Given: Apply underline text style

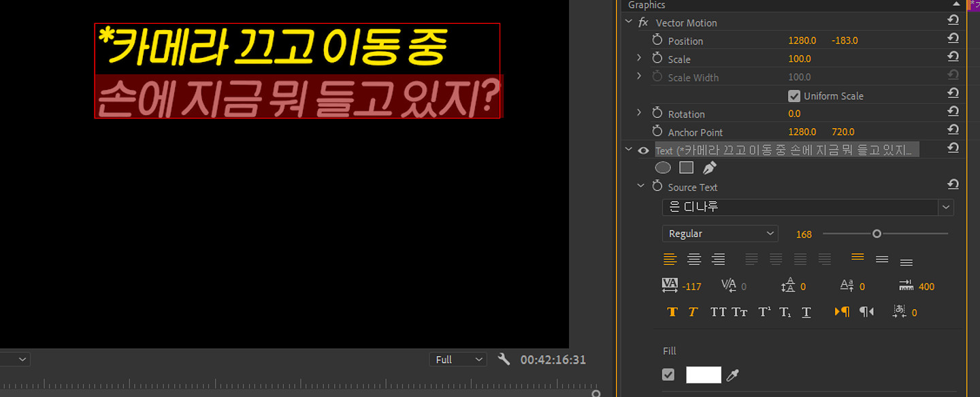Looking at the screenshot, I should pos(806,312).
